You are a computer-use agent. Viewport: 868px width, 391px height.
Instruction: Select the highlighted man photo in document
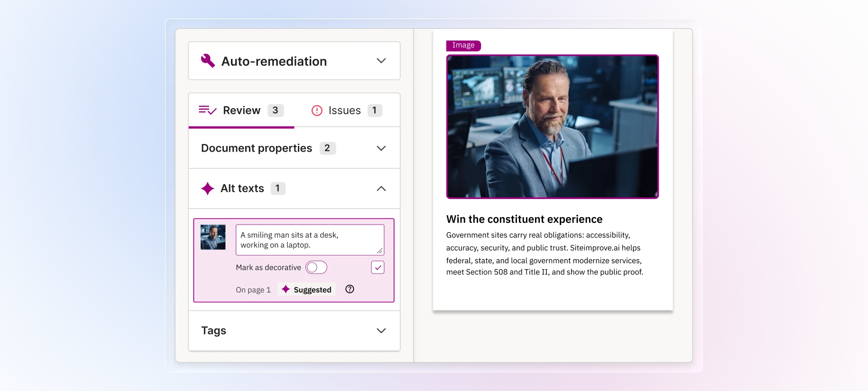pos(552,127)
